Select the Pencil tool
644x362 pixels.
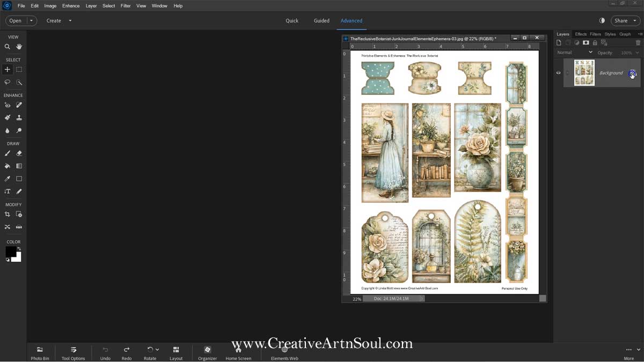pyautogui.click(x=19, y=191)
